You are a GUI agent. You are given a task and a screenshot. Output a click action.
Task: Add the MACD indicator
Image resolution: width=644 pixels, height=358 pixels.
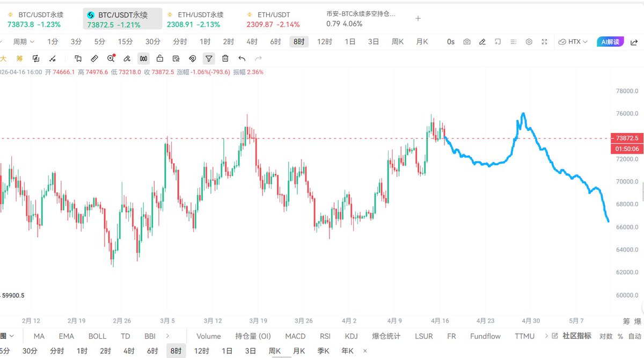(295, 336)
